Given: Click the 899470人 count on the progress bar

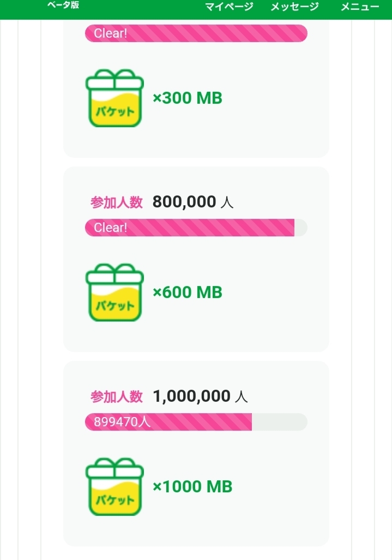Looking at the screenshot, I should pyautogui.click(x=122, y=422).
